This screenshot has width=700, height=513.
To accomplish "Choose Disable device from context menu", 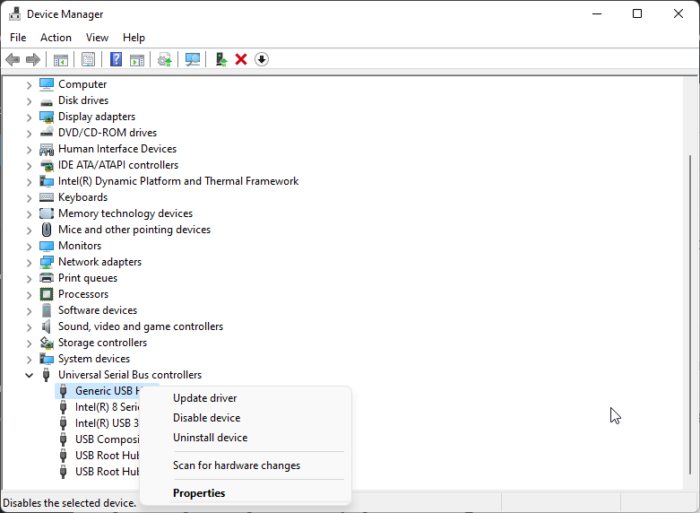I will click(246, 417).
